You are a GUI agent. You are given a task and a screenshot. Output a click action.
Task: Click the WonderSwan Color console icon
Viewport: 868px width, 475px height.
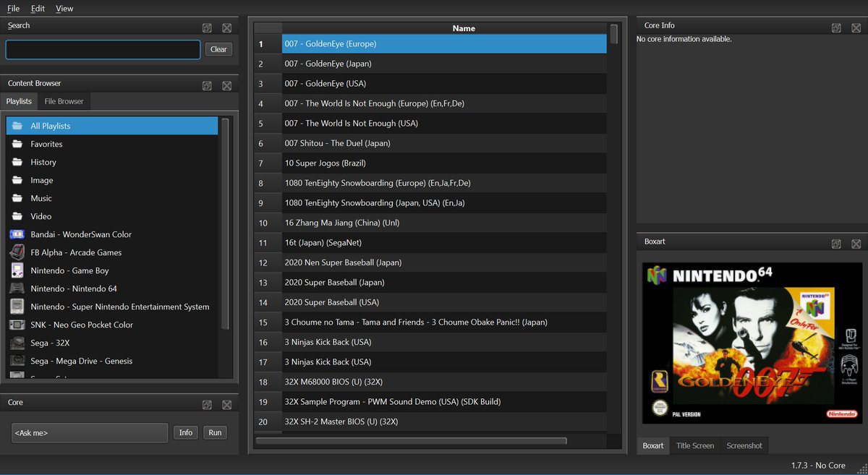(17, 234)
